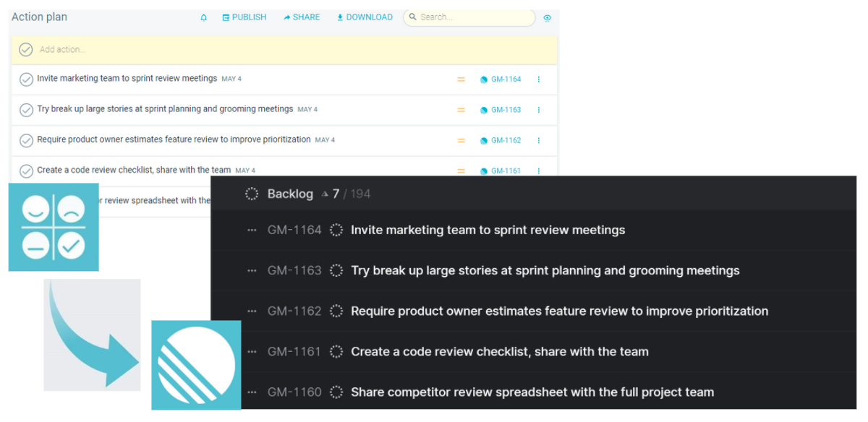Change the status circle of Backlog issue GM-1164

(336, 230)
